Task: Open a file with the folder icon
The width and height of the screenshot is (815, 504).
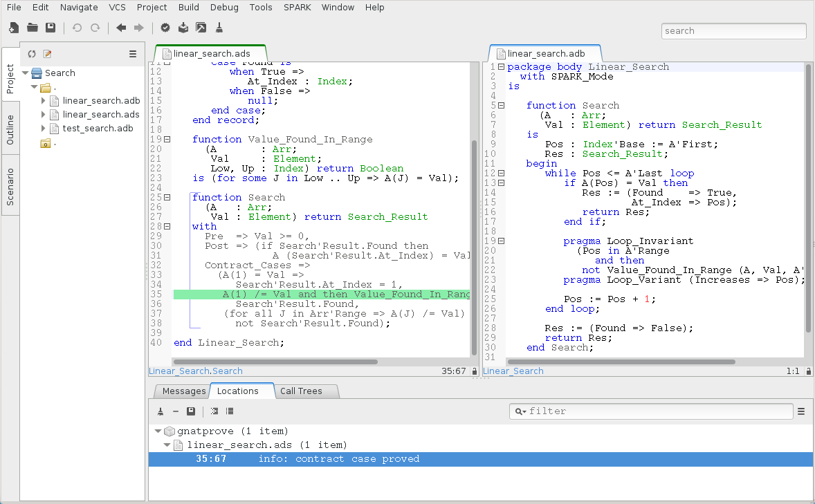Action: click(x=33, y=28)
